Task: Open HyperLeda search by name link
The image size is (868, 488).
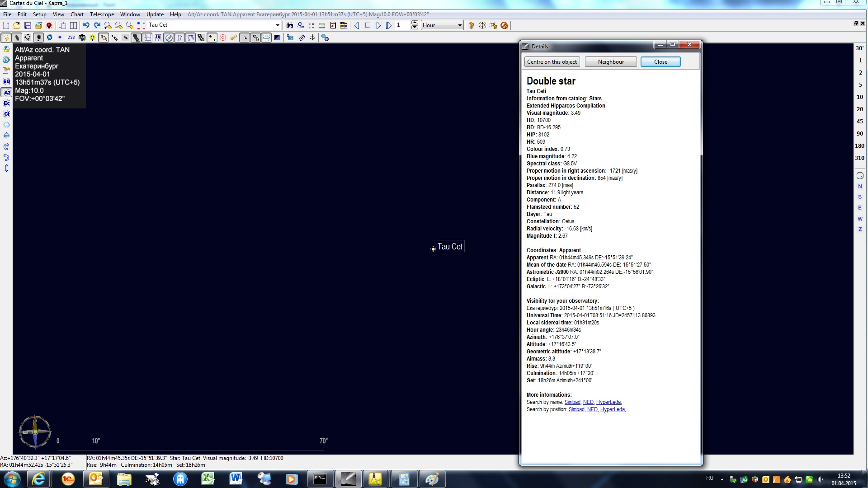Action: (609, 402)
